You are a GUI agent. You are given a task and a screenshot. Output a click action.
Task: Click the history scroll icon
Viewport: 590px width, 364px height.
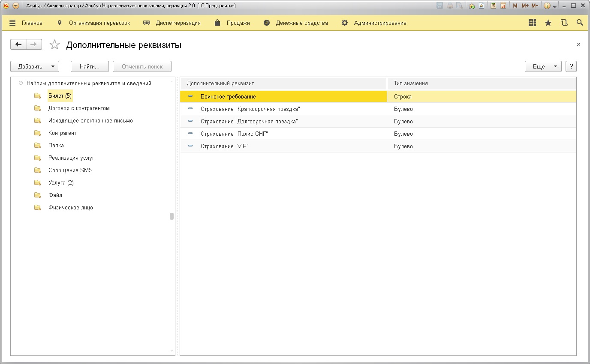coord(564,23)
